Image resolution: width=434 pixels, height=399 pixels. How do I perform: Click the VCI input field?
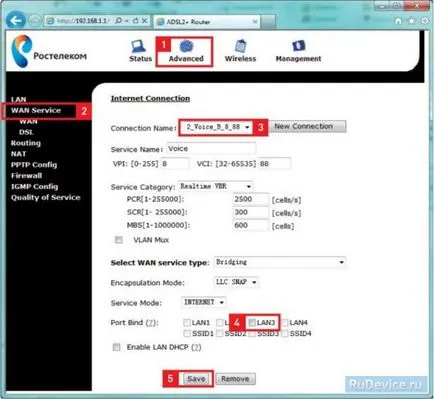tap(274, 164)
